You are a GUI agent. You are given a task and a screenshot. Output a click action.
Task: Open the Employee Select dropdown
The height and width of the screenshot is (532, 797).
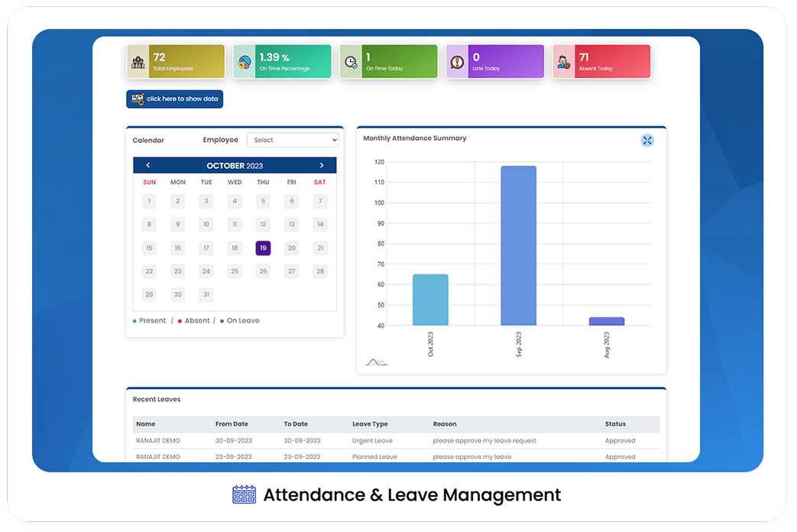tap(293, 140)
